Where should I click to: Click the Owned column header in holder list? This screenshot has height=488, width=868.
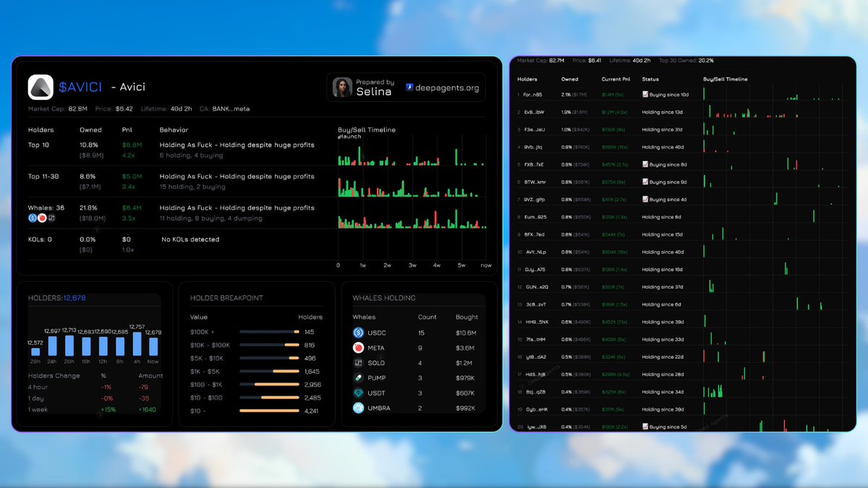[570, 80]
